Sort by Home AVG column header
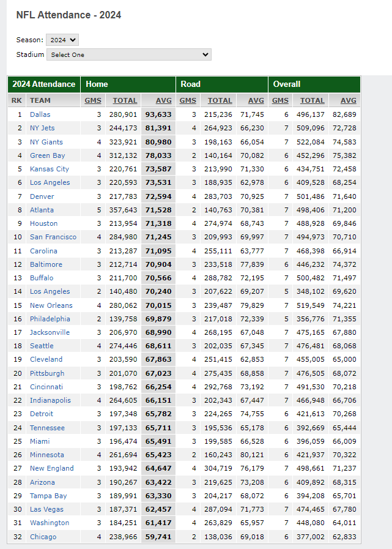Screen dimensions: 392x549 pos(163,100)
